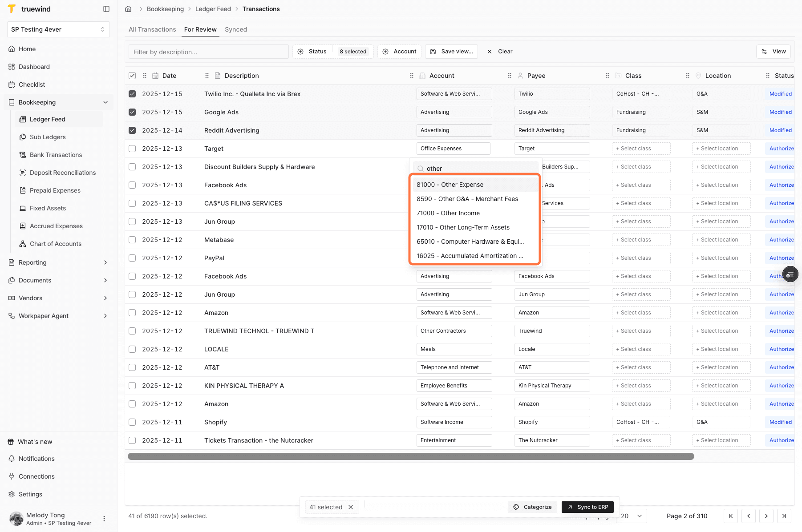Viewport: 802px width, 532px height.
Task: Switch to Synced tab
Action: coord(236,29)
